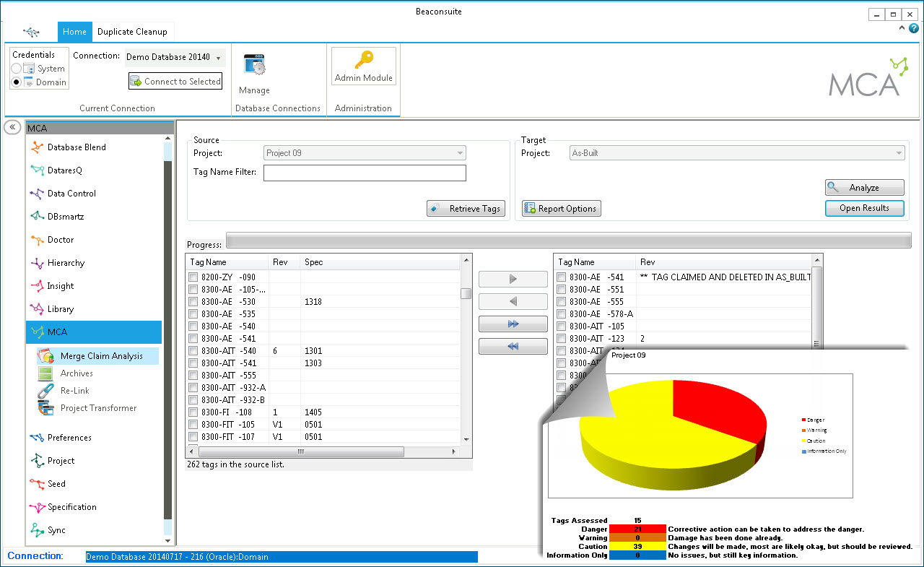Image resolution: width=924 pixels, height=567 pixels.
Task: Open the Seed module icon
Action: (x=38, y=484)
